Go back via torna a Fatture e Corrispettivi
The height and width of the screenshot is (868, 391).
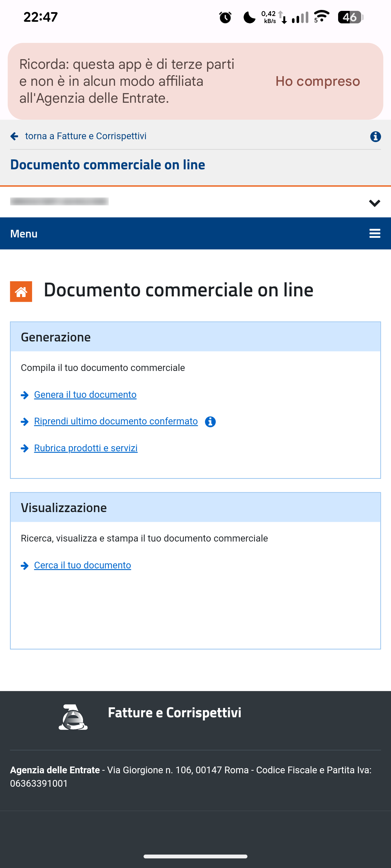click(86, 136)
